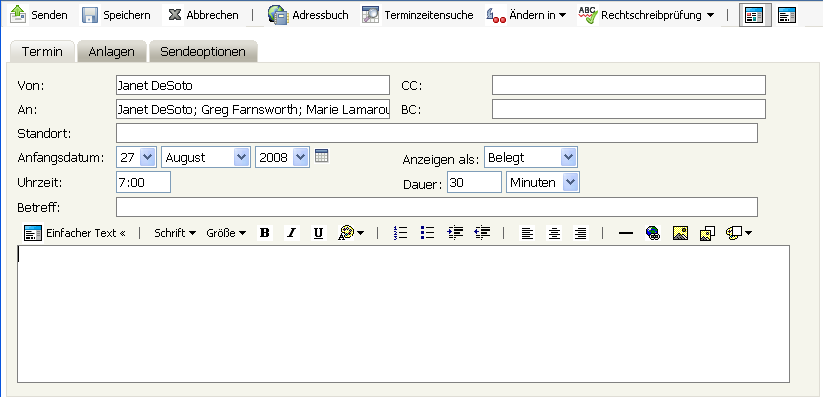This screenshot has height=397, width=823.
Task: Click the Rechtschreibprüfung ABC checkmark icon
Action: [x=588, y=15]
